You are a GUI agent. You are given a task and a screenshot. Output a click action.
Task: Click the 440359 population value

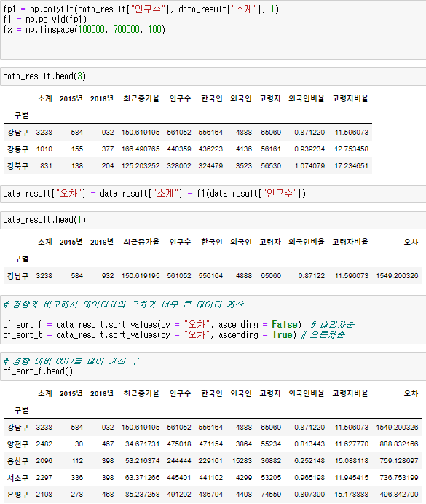(179, 149)
